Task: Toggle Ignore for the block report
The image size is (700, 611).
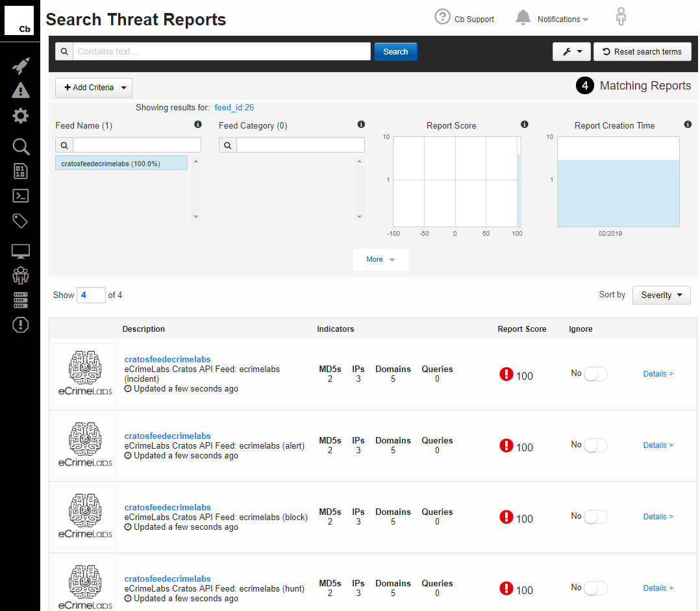Action: [x=595, y=517]
